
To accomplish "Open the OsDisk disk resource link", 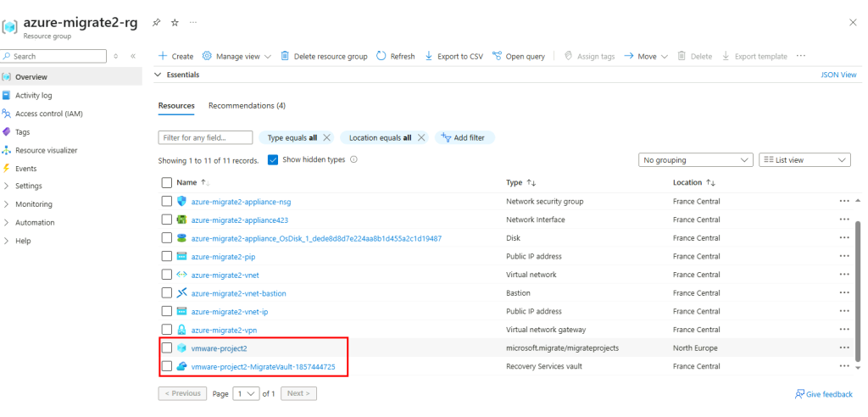I will tap(316, 238).
